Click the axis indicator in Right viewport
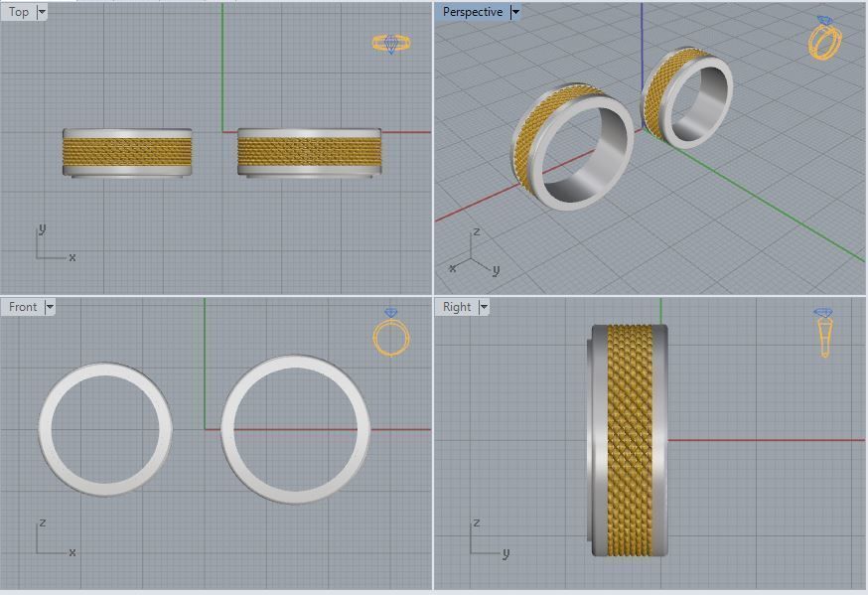Viewport: 868px width, 595px height. pyautogui.click(x=490, y=538)
